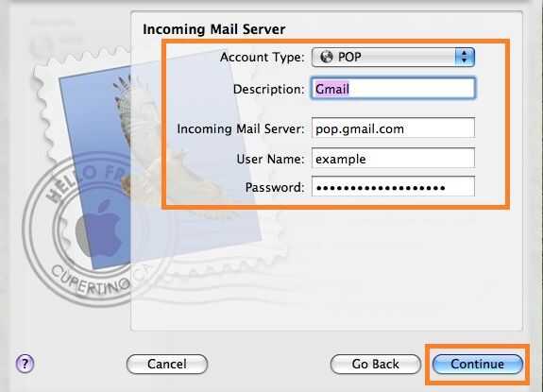
Task: Click the Description label text
Action: point(269,90)
